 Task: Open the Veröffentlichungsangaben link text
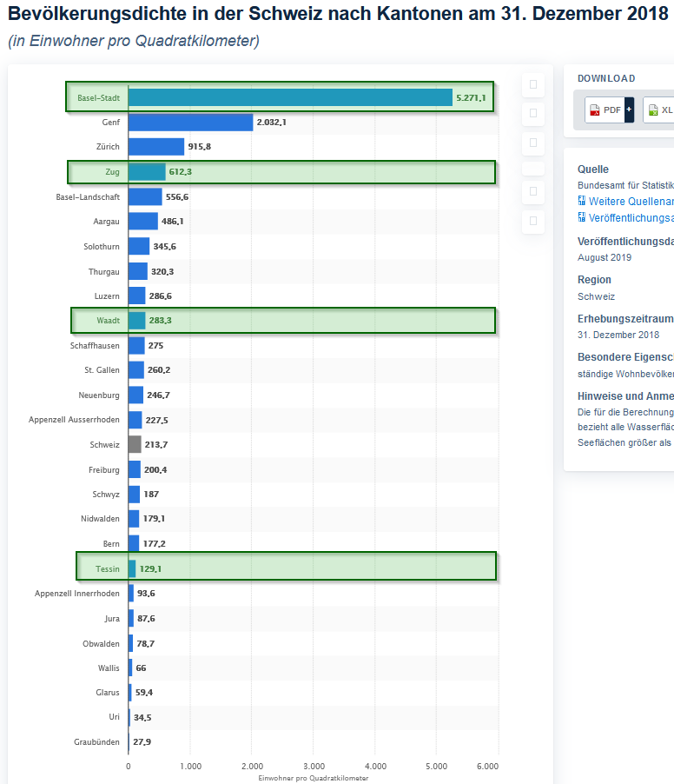(x=631, y=218)
